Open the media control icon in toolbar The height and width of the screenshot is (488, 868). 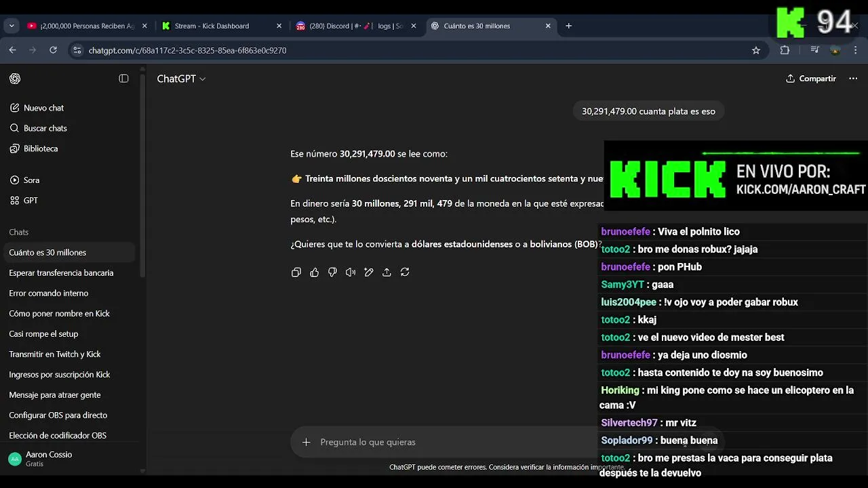(x=815, y=50)
